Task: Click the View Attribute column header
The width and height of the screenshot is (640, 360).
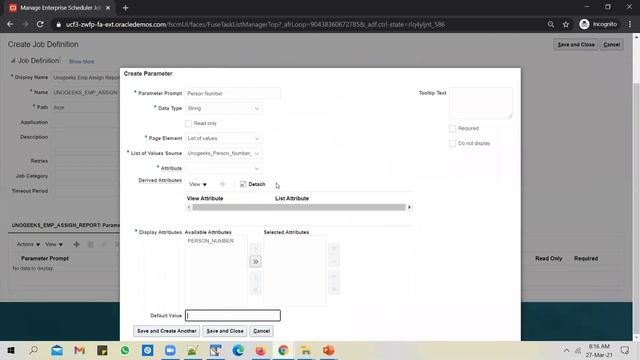Action: pyautogui.click(x=205, y=198)
